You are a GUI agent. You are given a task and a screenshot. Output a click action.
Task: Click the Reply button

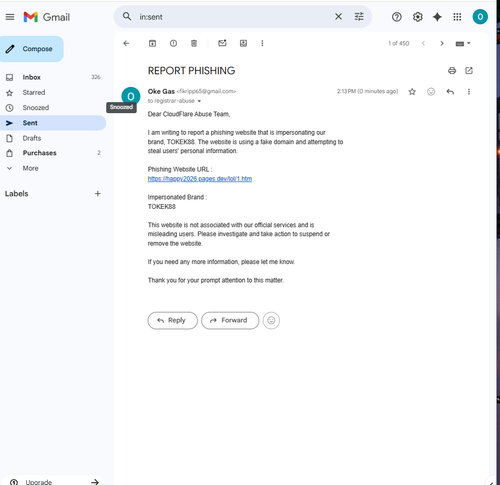pyautogui.click(x=173, y=320)
